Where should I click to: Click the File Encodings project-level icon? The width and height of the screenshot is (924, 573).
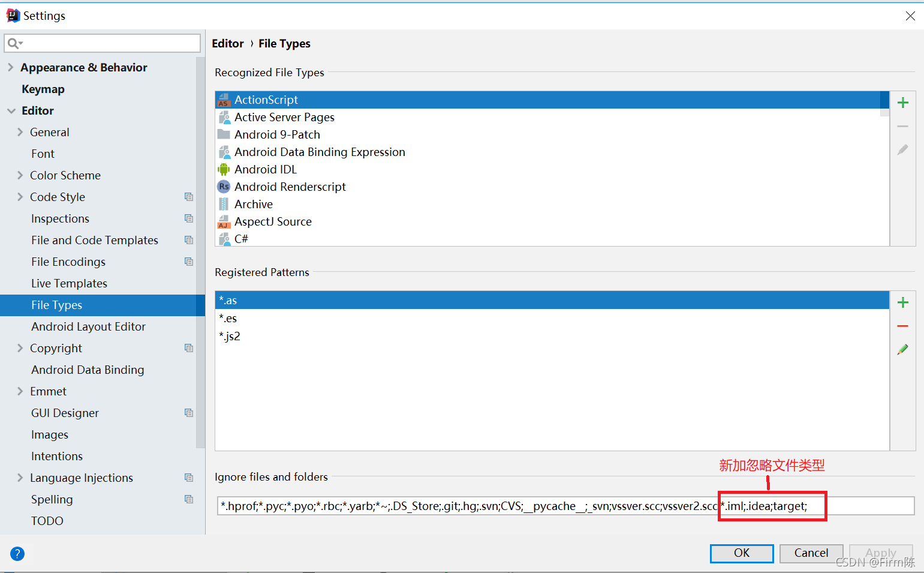[x=189, y=262]
